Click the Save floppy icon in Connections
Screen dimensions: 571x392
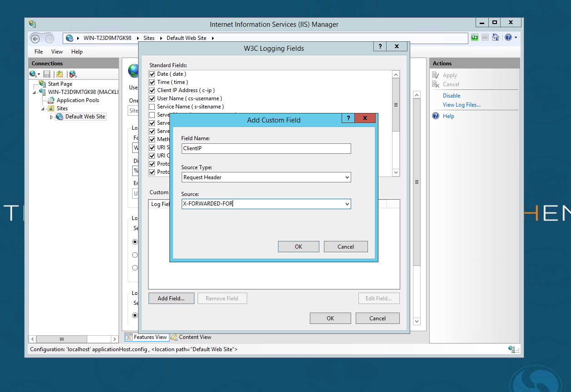pyautogui.click(x=47, y=74)
